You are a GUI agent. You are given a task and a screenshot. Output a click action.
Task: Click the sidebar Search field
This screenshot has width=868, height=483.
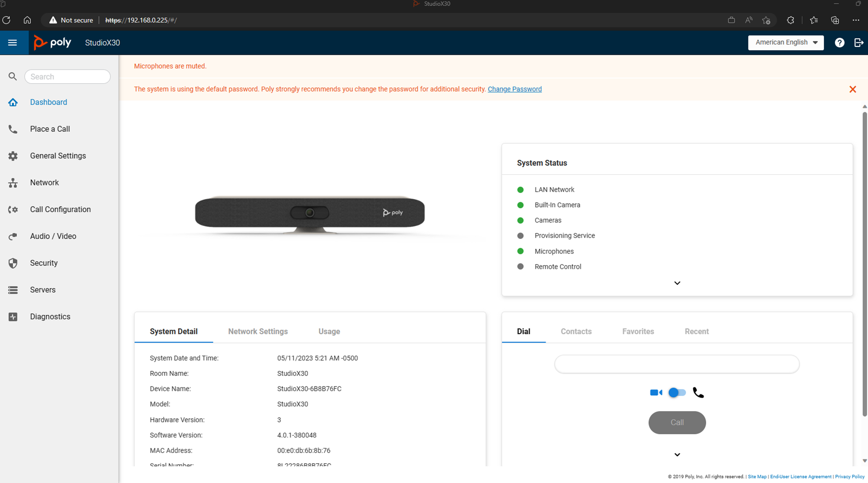tap(68, 77)
